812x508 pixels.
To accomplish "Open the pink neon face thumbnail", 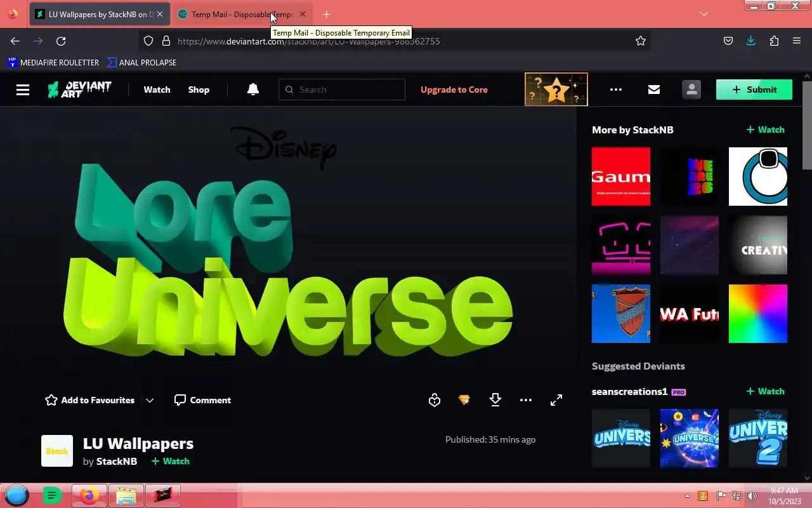I will [x=621, y=245].
